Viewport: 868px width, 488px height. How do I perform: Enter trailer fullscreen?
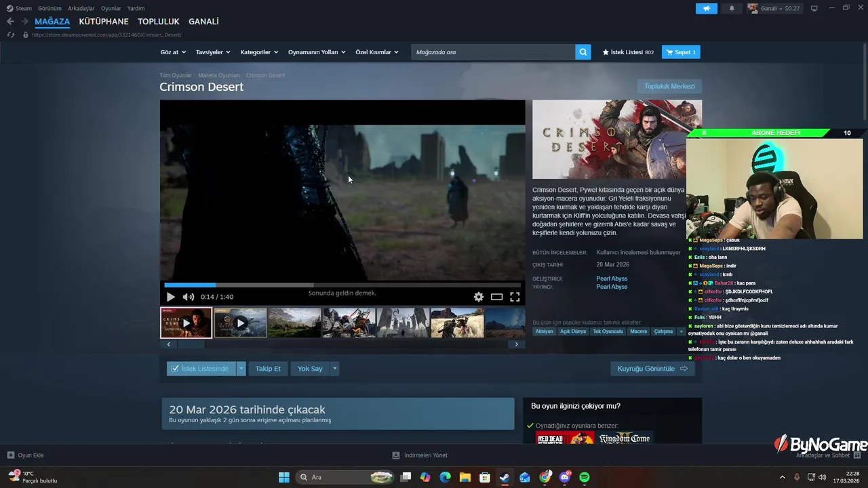click(x=515, y=297)
